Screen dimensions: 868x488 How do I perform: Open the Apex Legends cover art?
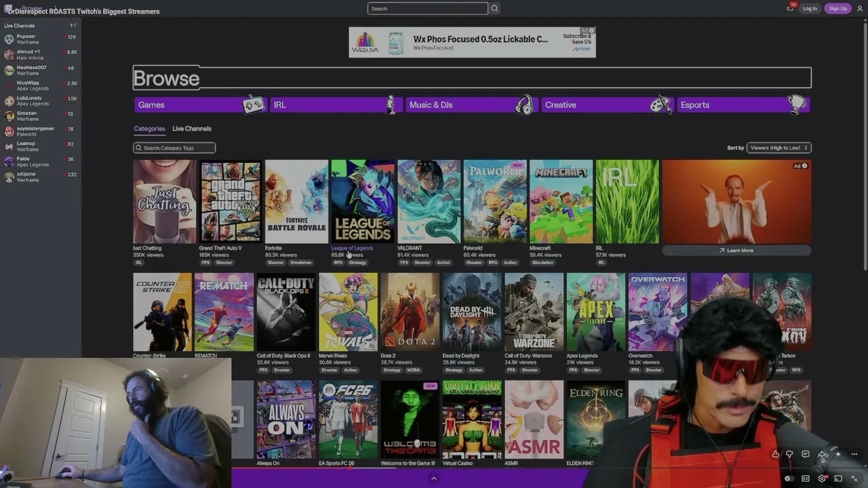tap(596, 312)
